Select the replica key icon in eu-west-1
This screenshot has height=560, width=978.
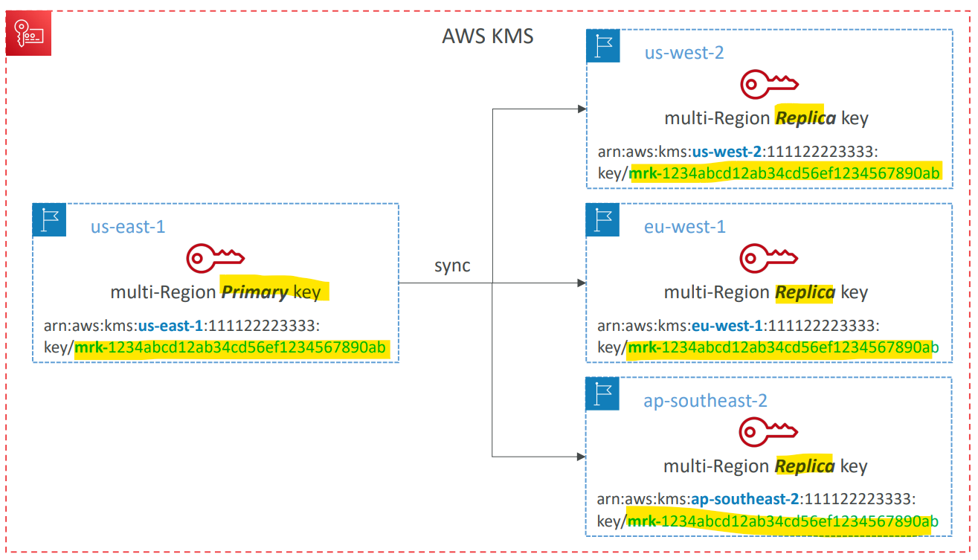(768, 258)
